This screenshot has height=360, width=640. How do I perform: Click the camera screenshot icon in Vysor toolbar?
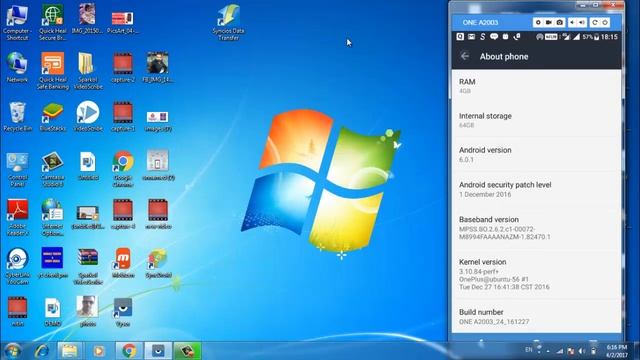click(x=560, y=22)
